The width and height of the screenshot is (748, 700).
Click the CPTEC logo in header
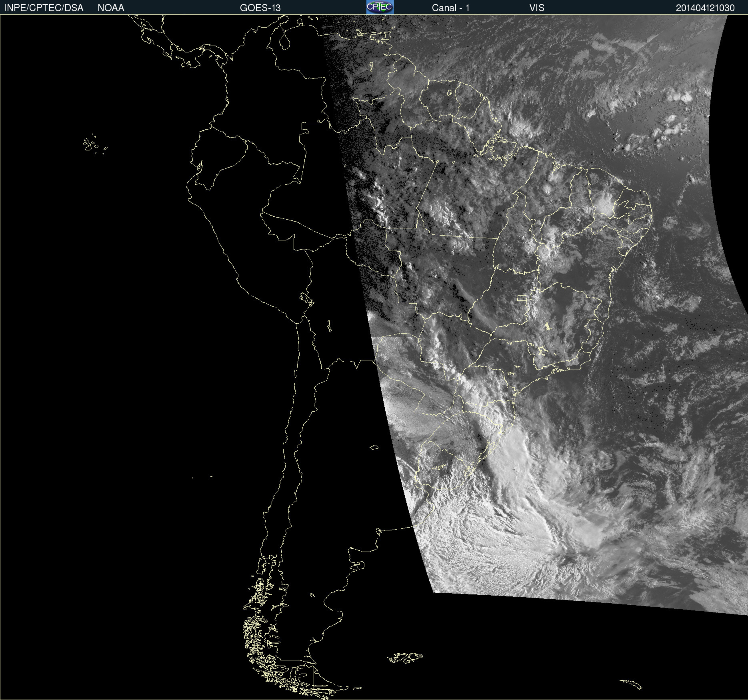point(380,7)
